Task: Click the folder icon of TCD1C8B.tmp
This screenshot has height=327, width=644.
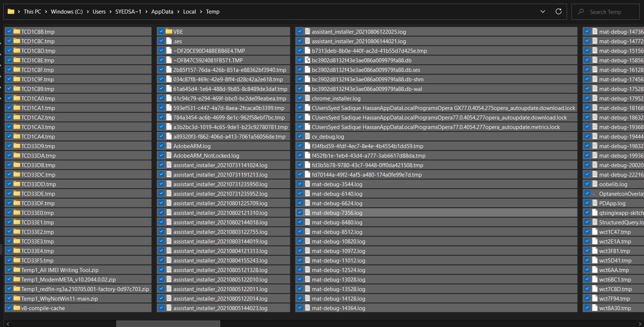Action: pos(16,32)
